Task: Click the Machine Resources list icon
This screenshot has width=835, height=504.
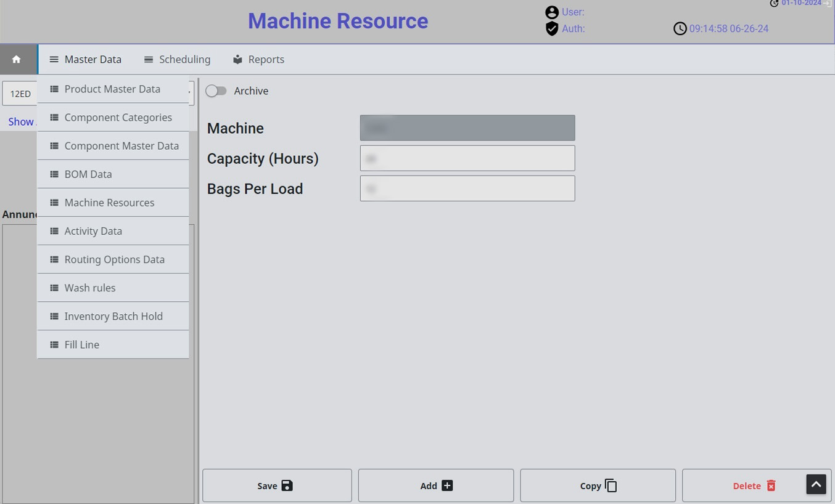Action: (54, 202)
